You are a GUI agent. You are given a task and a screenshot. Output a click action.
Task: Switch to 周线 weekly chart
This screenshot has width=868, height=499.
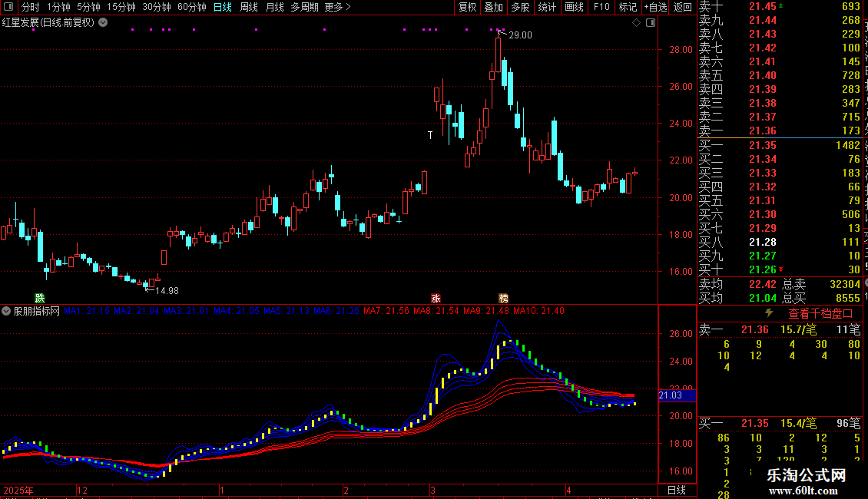coord(249,7)
